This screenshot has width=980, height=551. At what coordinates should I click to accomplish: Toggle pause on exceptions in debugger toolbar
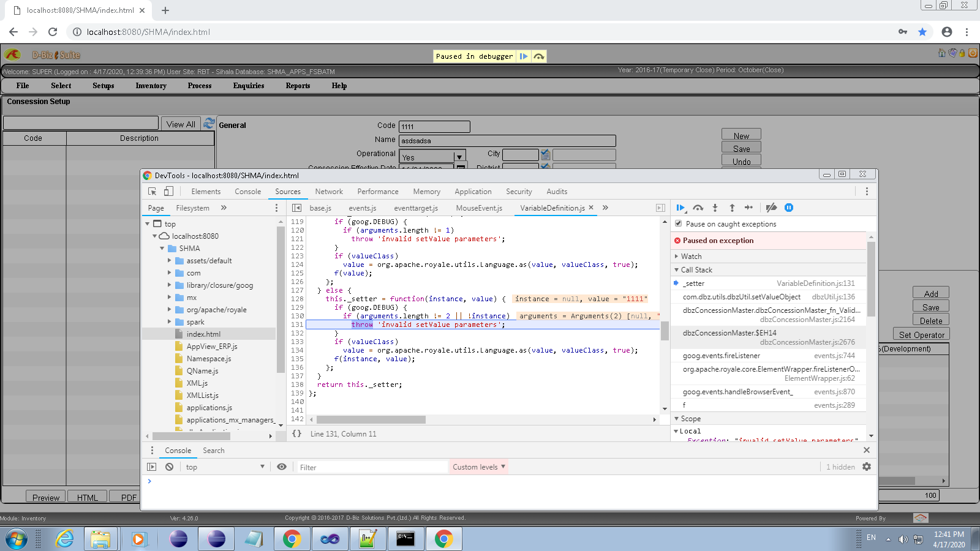[789, 208]
